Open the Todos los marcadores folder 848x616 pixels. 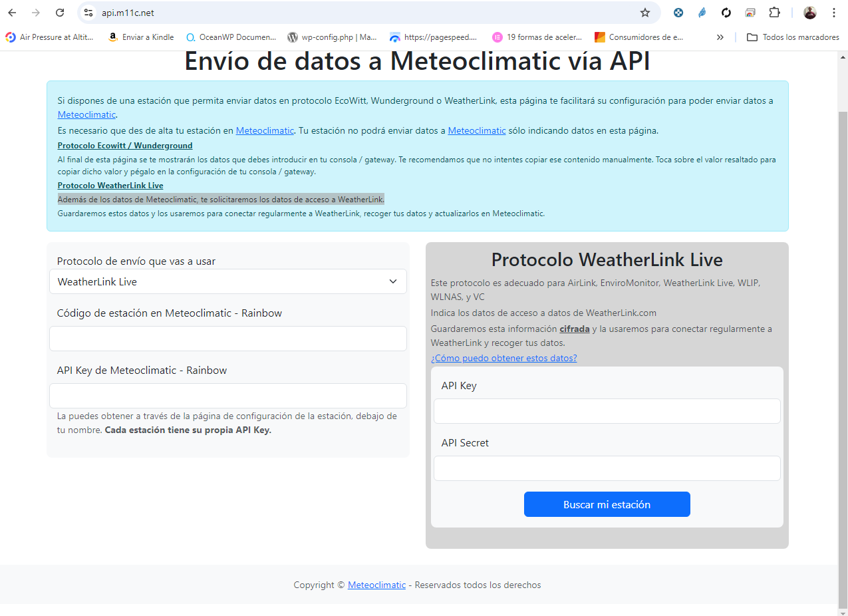(793, 37)
